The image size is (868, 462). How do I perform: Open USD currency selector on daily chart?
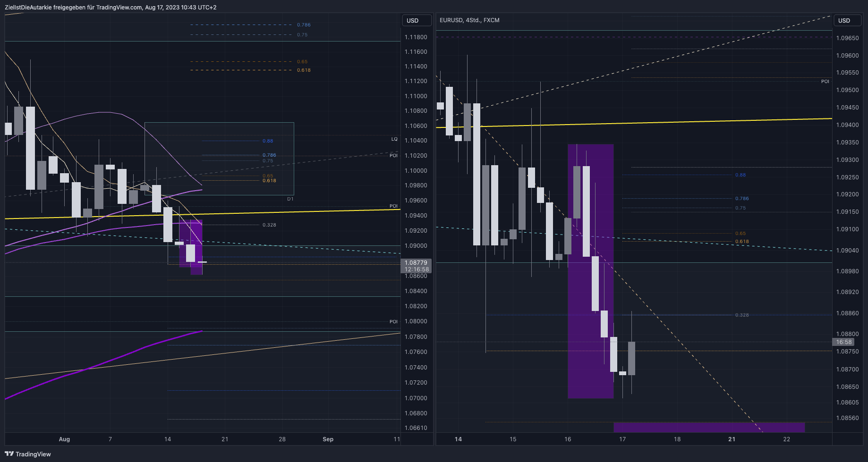(417, 20)
